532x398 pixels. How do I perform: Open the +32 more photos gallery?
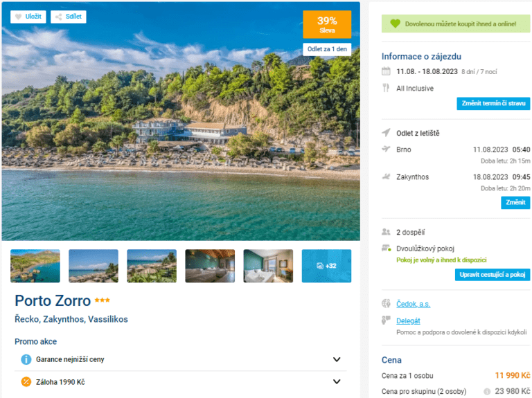click(x=326, y=266)
